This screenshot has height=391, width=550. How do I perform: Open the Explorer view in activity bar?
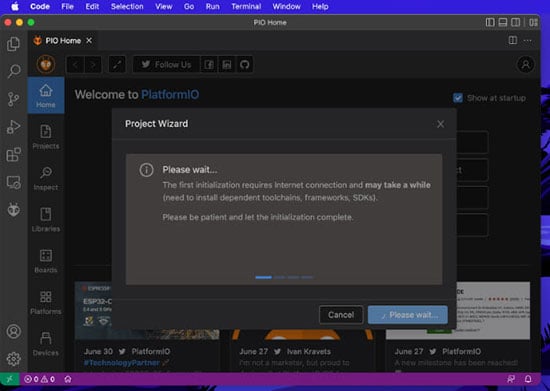(14, 44)
